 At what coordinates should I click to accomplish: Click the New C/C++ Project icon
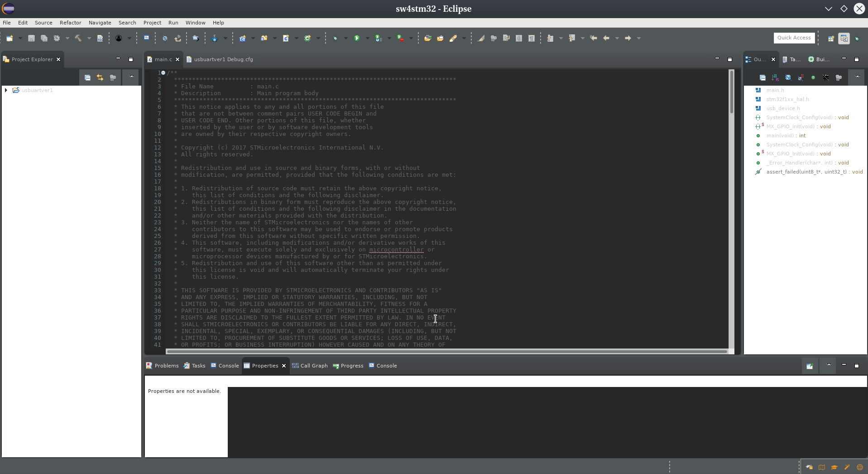(x=242, y=39)
